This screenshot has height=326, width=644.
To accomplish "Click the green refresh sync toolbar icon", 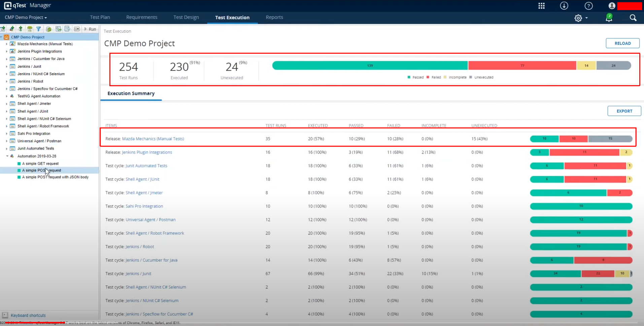I will pos(48,29).
